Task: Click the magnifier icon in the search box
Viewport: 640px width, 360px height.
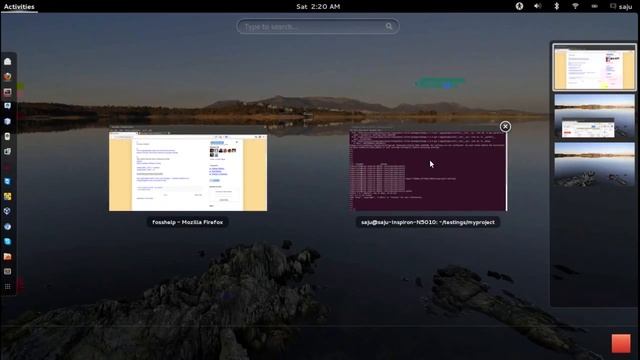Action: (389, 27)
